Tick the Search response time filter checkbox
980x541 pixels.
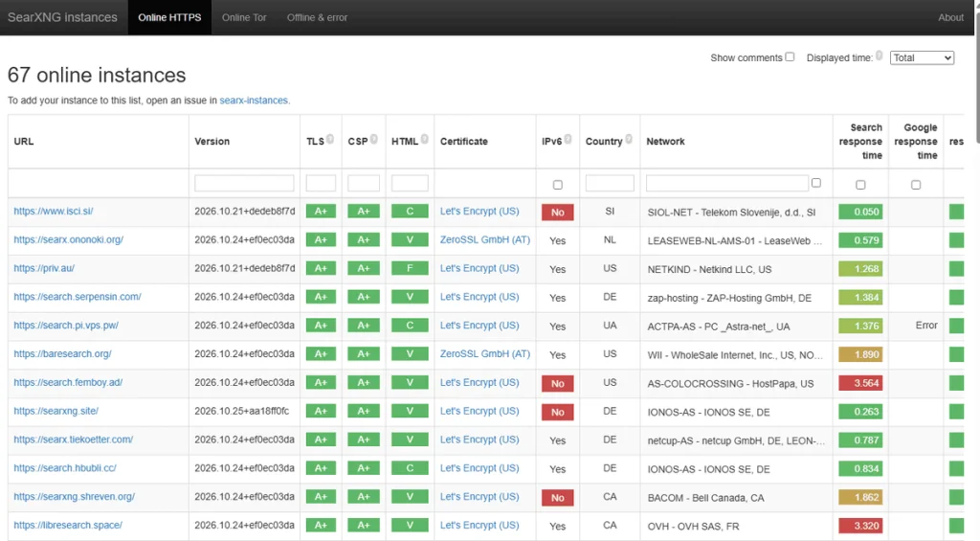click(x=860, y=185)
